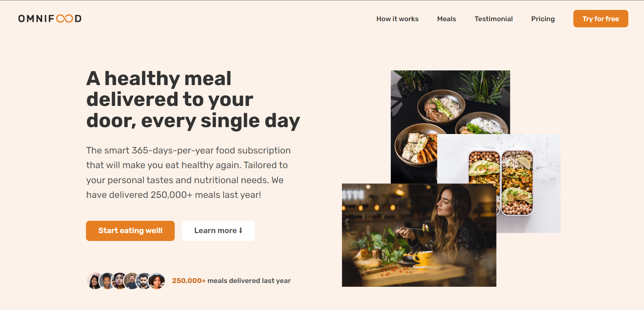This screenshot has width=644, height=310.
Task: Click the down arrow in Learn more
Action: [x=241, y=231]
